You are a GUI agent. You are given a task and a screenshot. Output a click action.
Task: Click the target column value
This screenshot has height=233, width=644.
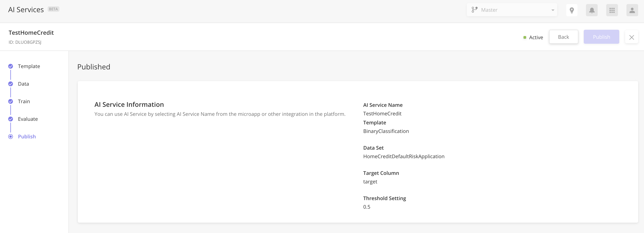370,182
